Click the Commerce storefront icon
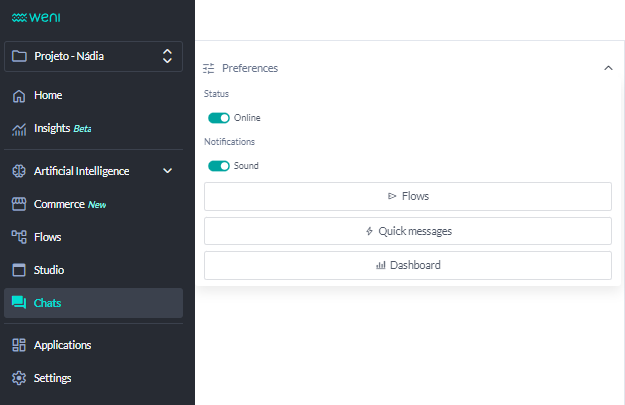The width and height of the screenshot is (625, 405). (18, 204)
